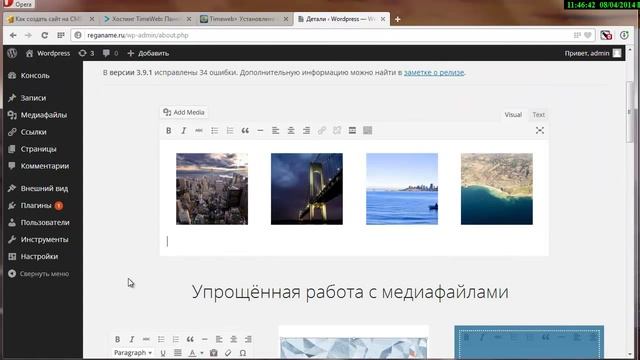Image resolution: width=640 pixels, height=360 pixels.
Task: Click inside the editor text area below images
Action: tap(354, 242)
